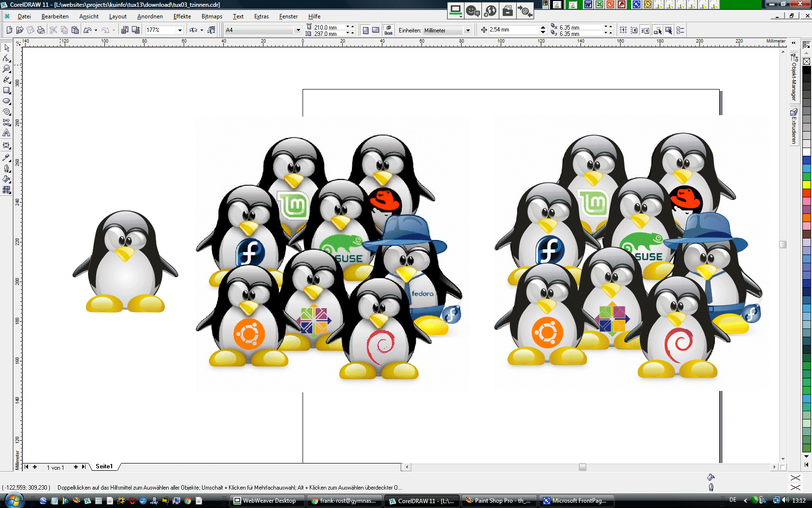
Task: Open the Bearbeiten menu
Action: [x=55, y=16]
